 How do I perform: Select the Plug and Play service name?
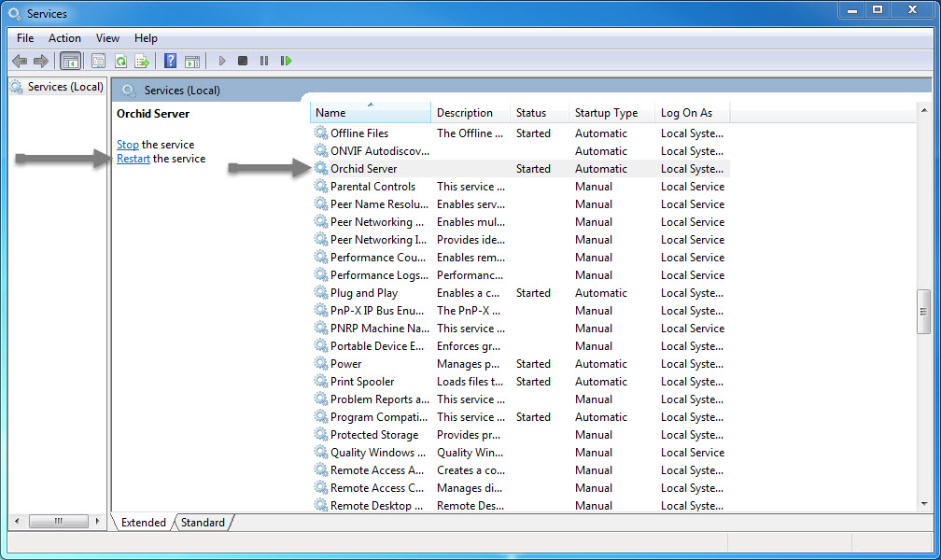coord(364,293)
